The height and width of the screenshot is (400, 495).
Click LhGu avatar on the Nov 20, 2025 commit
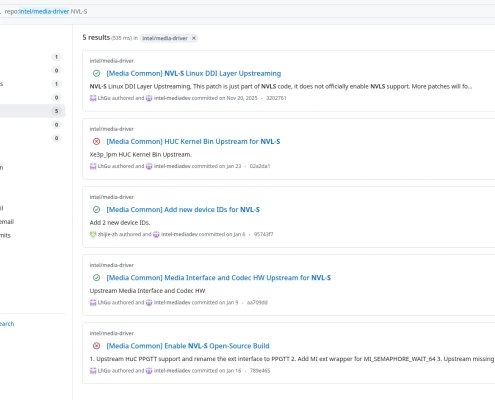pyautogui.click(x=93, y=98)
